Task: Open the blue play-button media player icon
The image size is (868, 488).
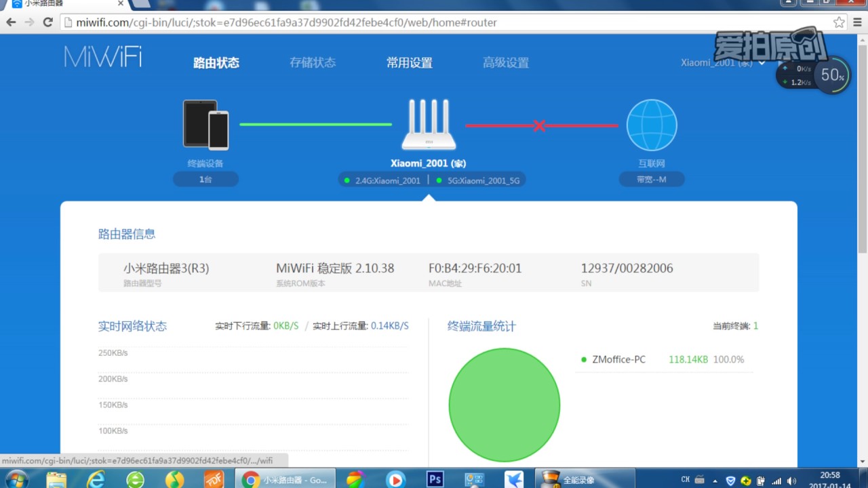Action: coord(395,479)
